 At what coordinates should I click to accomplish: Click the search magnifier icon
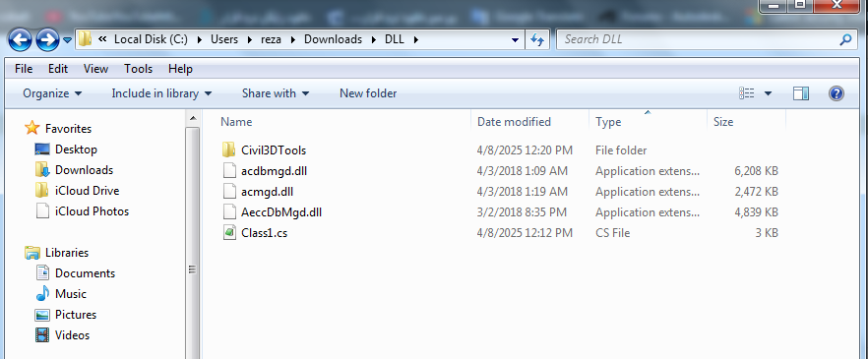tap(845, 39)
